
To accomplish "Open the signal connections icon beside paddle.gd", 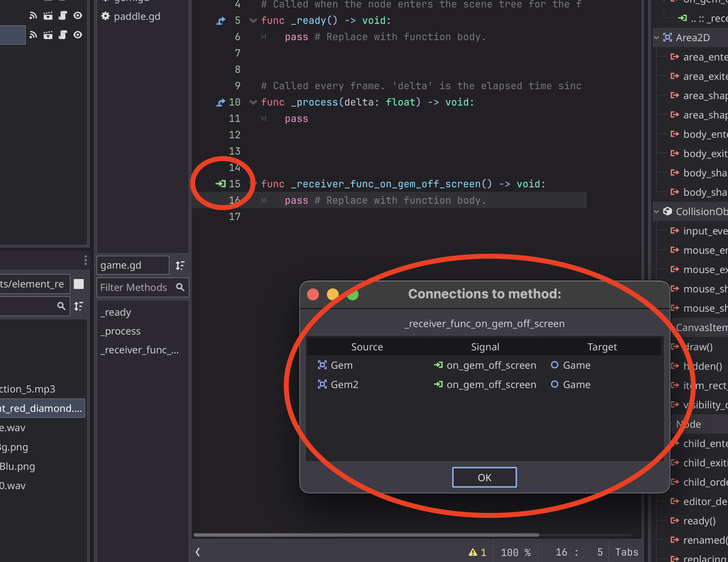I will point(33,15).
